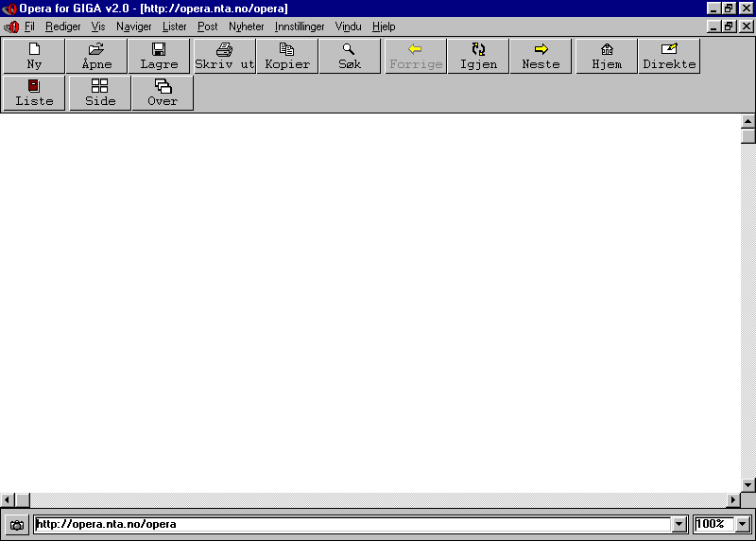Click the vertical scrollbar thumb

coord(748,136)
